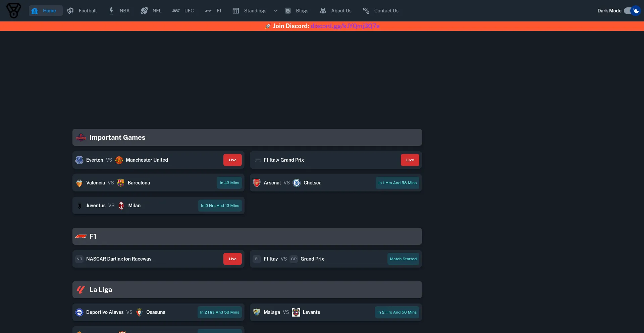Click the site logo in the navbar
Screen dimensions: 644x333
tap(14, 11)
